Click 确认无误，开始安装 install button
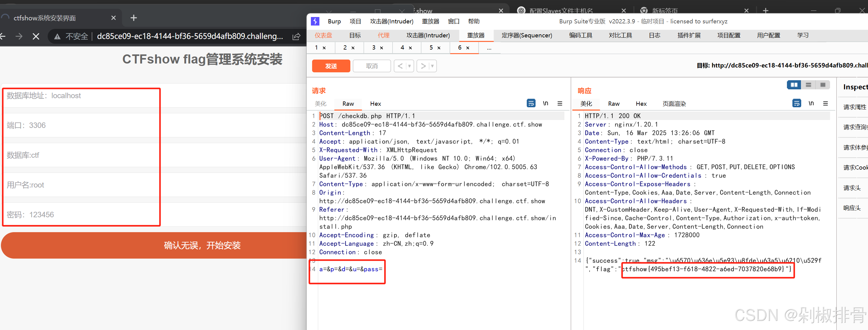Viewport: 868px width, 330px height. 202,245
